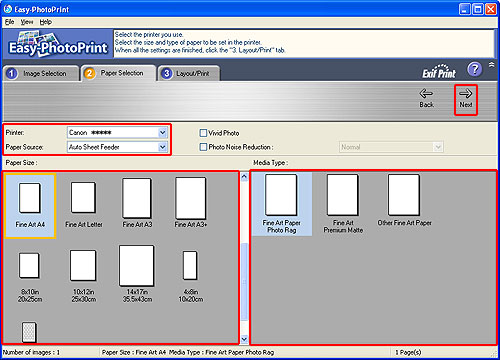
Task: Go Back using the arrow button
Action: [426, 98]
